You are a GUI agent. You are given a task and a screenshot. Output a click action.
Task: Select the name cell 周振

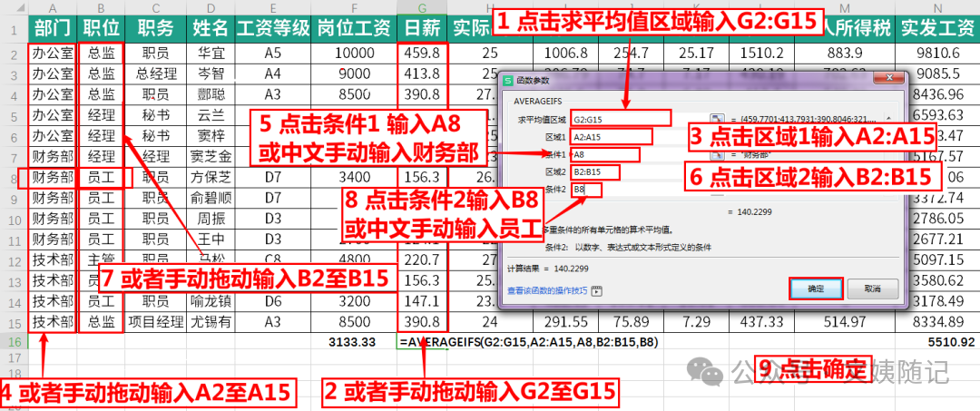coord(211,219)
